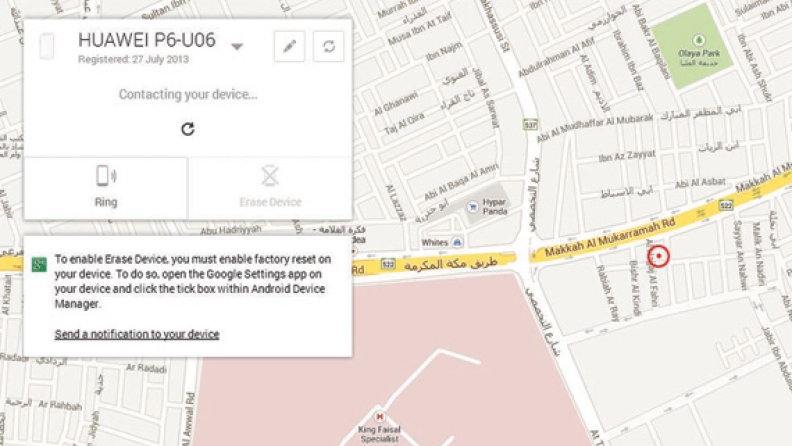
Task: Click the Olaya Park green marker icon
Action: pyautogui.click(x=699, y=39)
